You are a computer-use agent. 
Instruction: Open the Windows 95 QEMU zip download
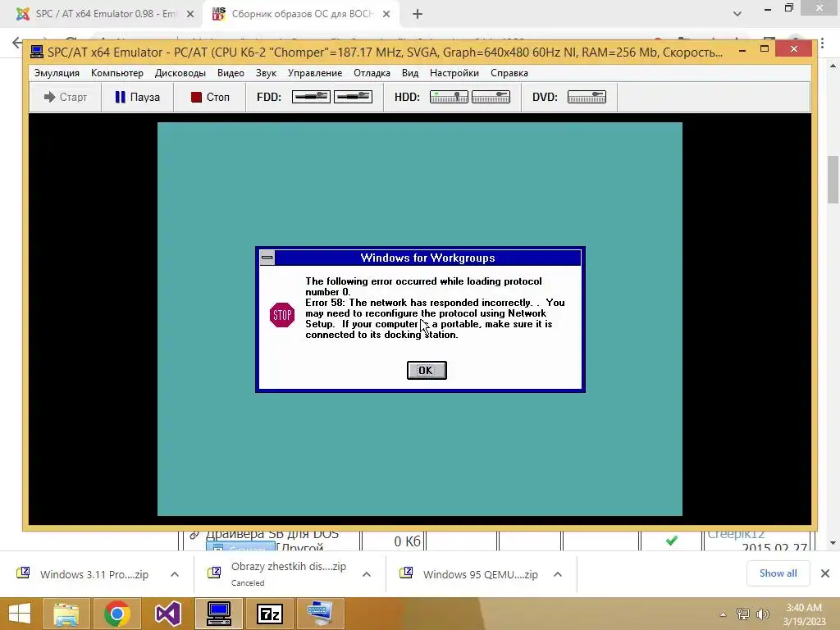tap(480, 574)
